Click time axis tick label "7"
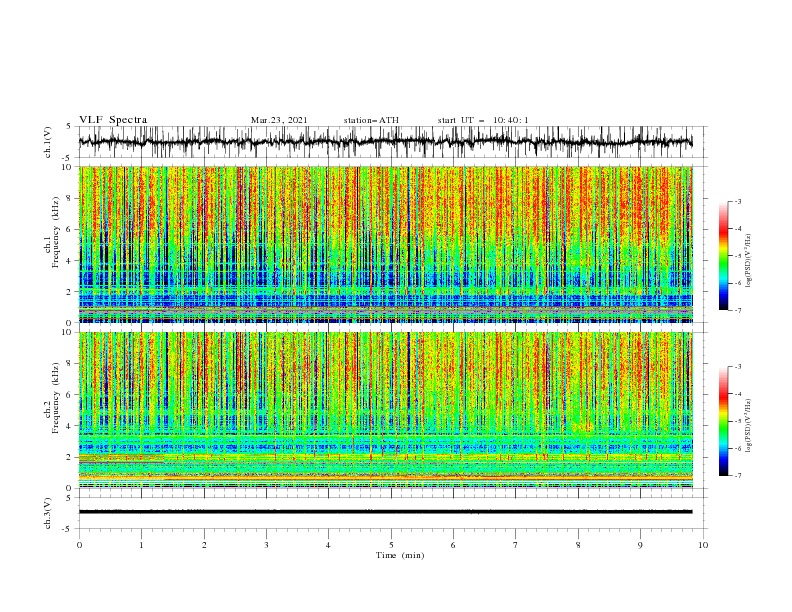 coord(516,545)
